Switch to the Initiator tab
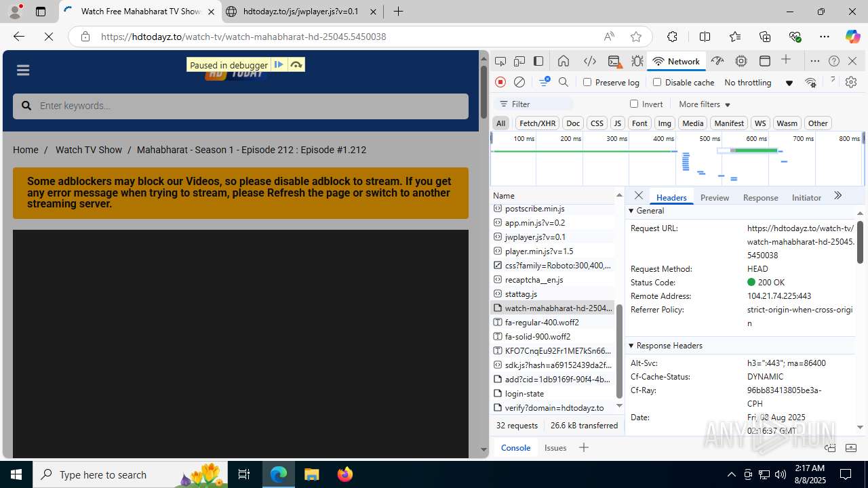 pyautogui.click(x=806, y=197)
